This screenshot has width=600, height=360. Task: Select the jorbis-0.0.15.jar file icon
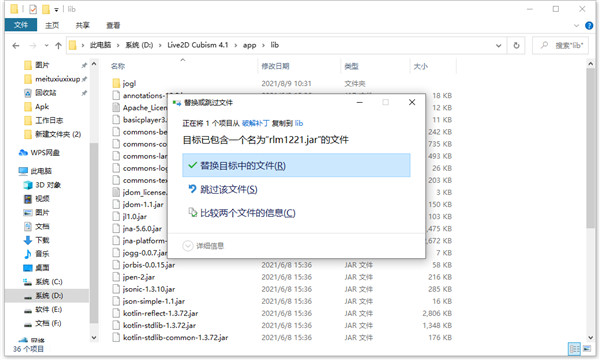(116, 265)
